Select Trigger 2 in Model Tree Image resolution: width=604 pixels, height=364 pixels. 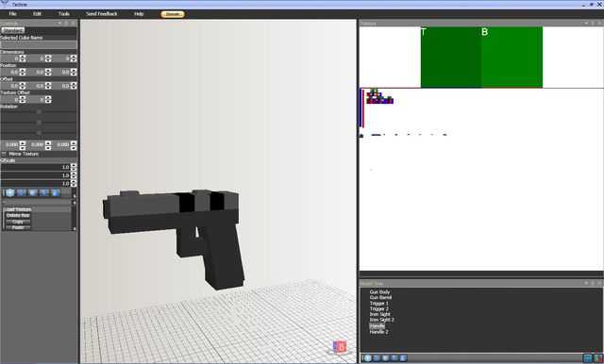pos(379,308)
